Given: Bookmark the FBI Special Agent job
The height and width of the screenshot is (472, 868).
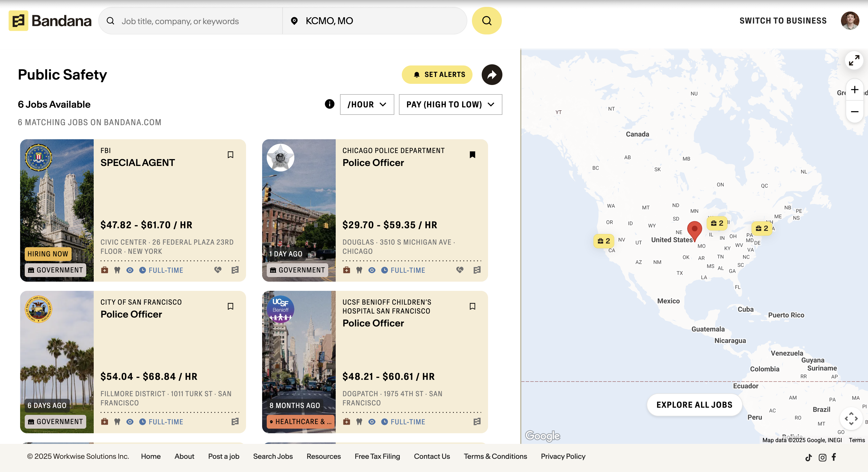Looking at the screenshot, I should click(231, 154).
